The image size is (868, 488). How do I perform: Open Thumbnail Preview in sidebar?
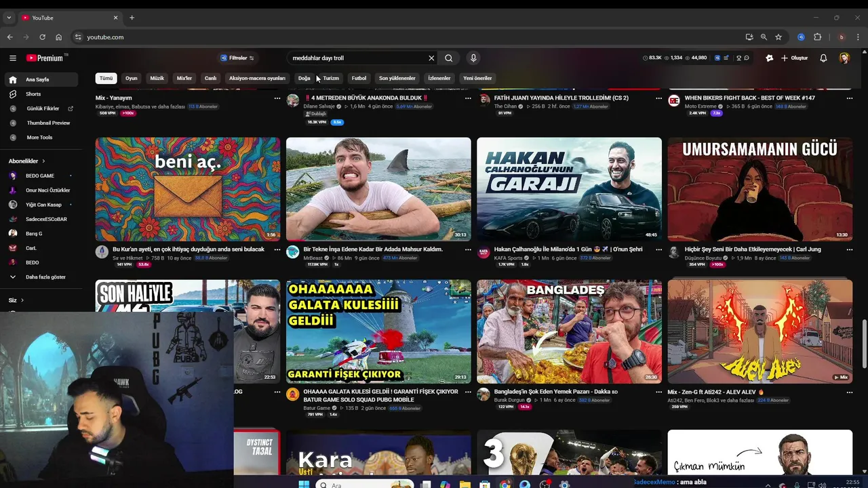pyautogui.click(x=42, y=123)
